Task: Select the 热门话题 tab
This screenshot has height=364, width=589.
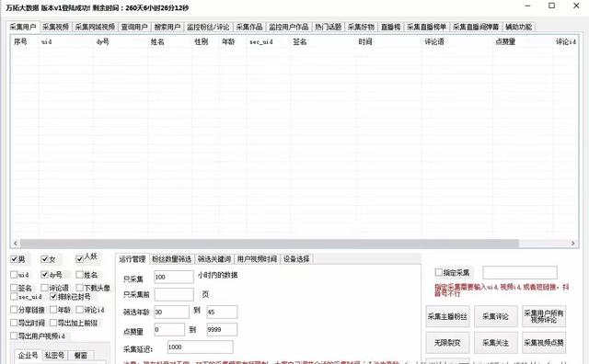Action: [x=328, y=27]
